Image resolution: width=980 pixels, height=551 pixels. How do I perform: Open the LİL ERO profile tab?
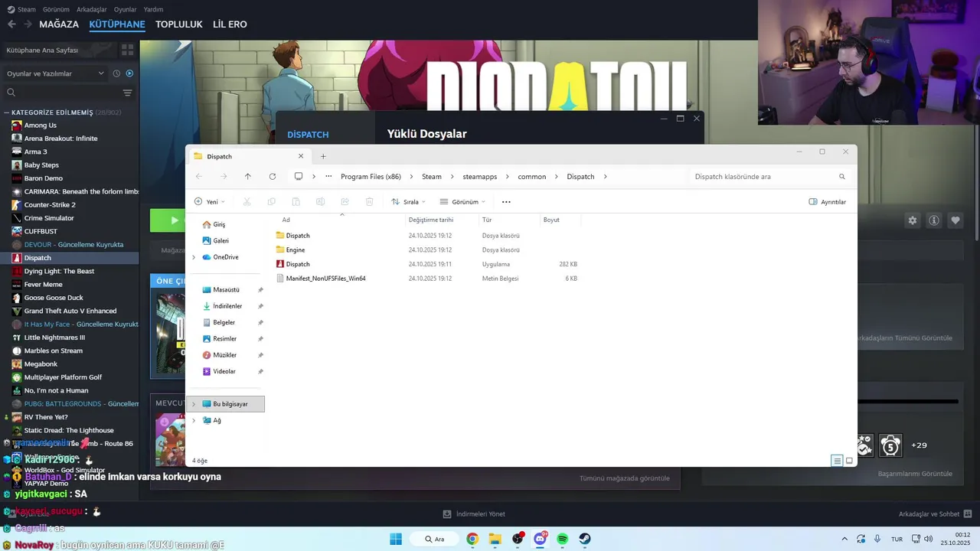pos(230,24)
